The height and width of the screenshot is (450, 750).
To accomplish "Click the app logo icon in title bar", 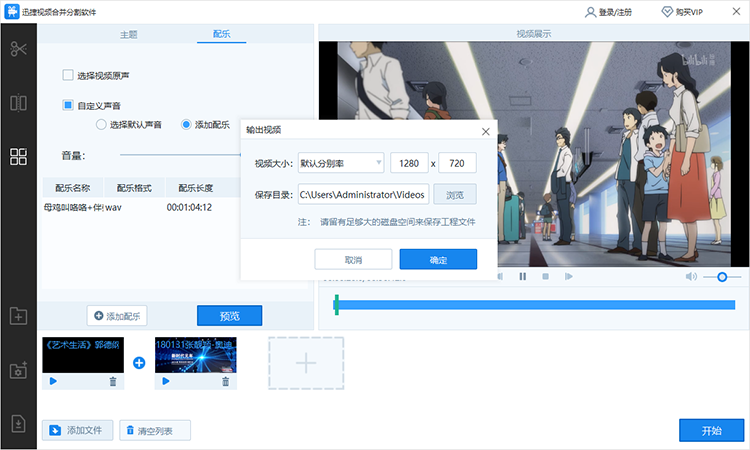I will (11, 11).
